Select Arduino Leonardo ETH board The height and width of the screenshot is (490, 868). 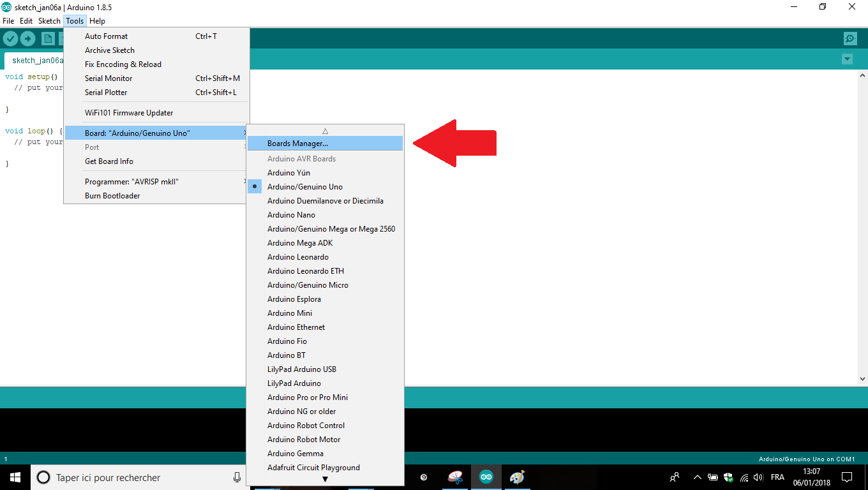point(325,271)
